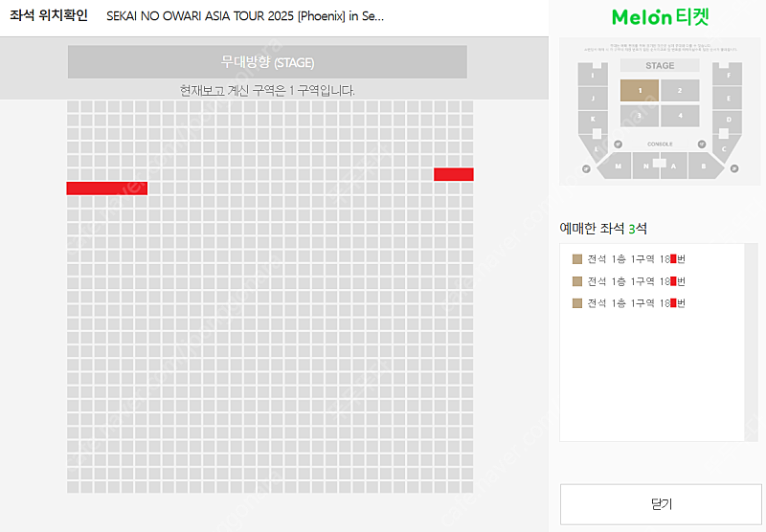
Task: Click the 닫기 close button
Action: pyautogui.click(x=661, y=504)
